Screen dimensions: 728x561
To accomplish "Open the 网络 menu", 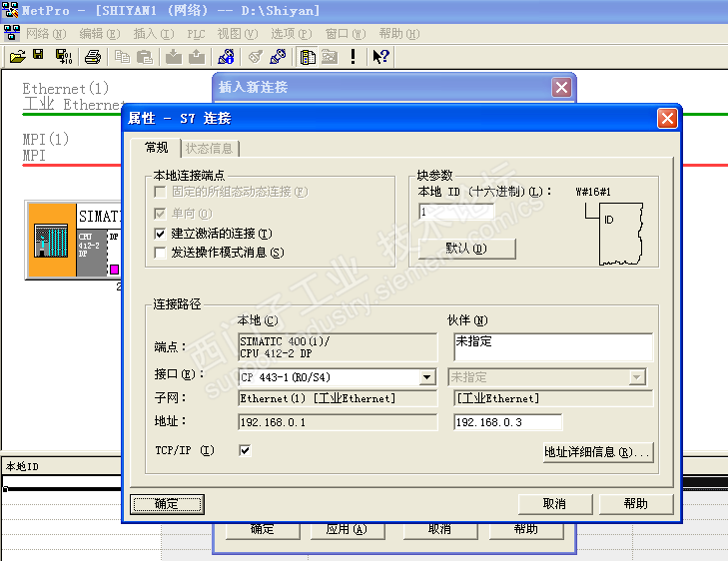I will [x=46, y=34].
